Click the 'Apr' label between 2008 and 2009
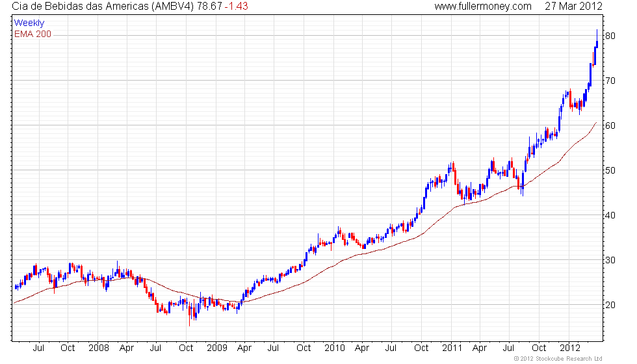This screenshot has height=364, width=637. pyautogui.click(x=127, y=348)
